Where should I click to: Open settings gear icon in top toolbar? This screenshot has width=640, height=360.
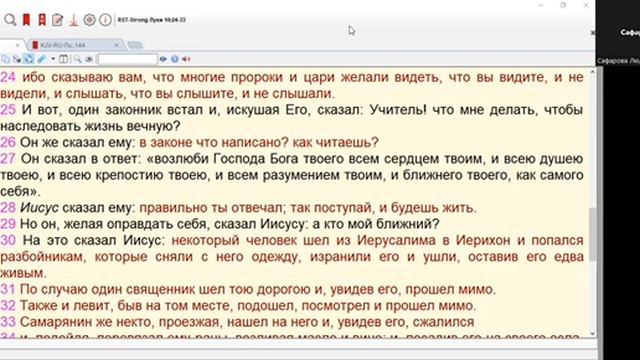coord(89,19)
